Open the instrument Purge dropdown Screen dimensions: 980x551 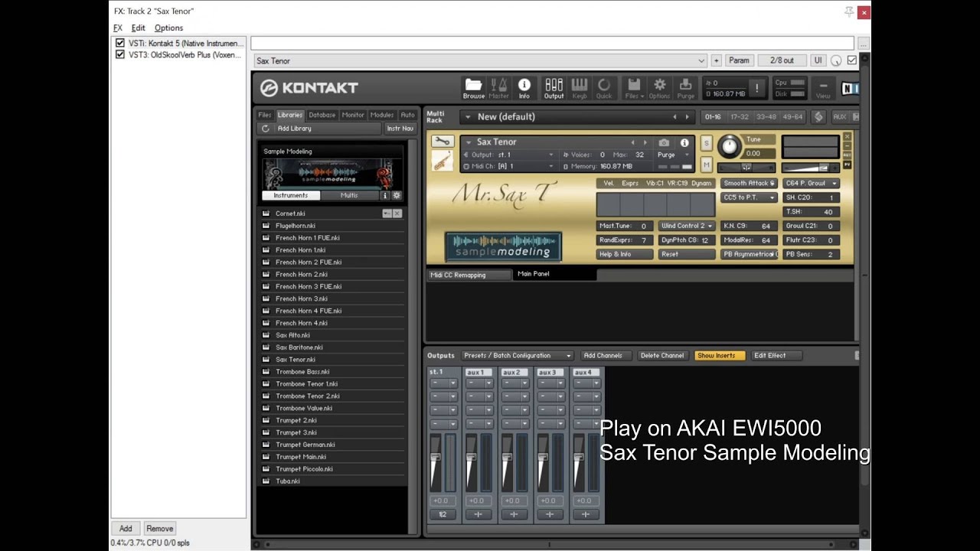673,155
